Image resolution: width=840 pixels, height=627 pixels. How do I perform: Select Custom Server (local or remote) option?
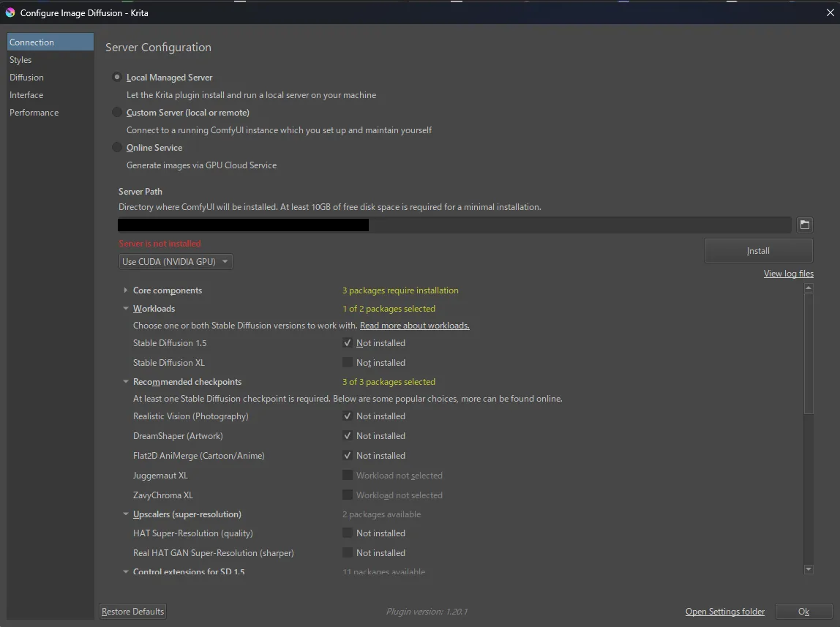tap(117, 113)
